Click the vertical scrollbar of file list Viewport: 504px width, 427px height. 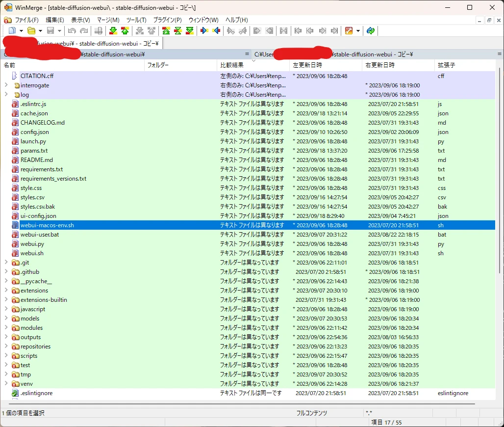click(x=500, y=170)
